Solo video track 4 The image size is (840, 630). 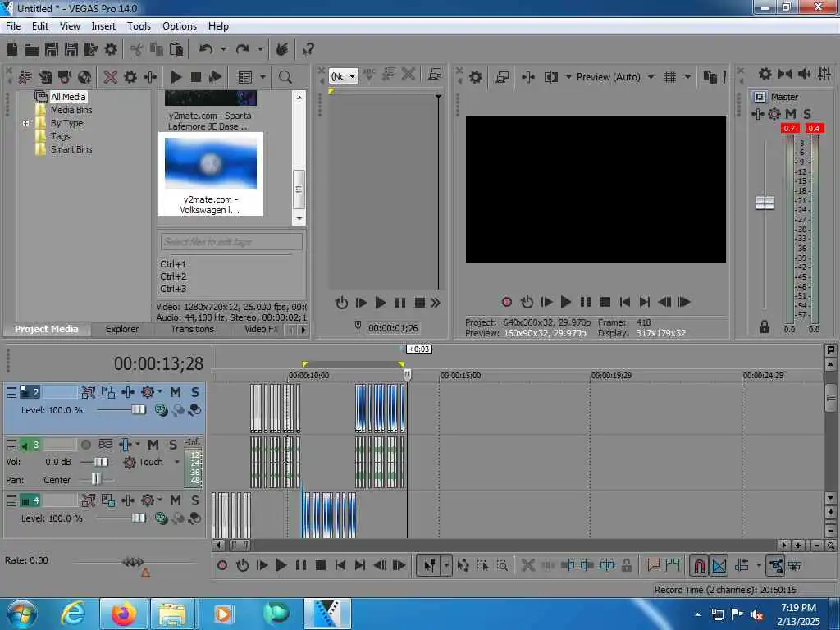point(195,500)
